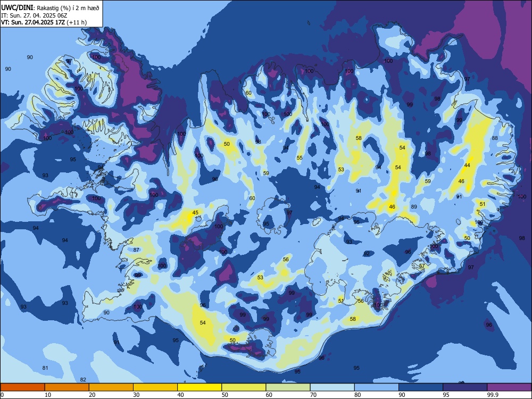Click the 0–10 dark orange legend swatch
This screenshot has height=399, width=532.
22,387
